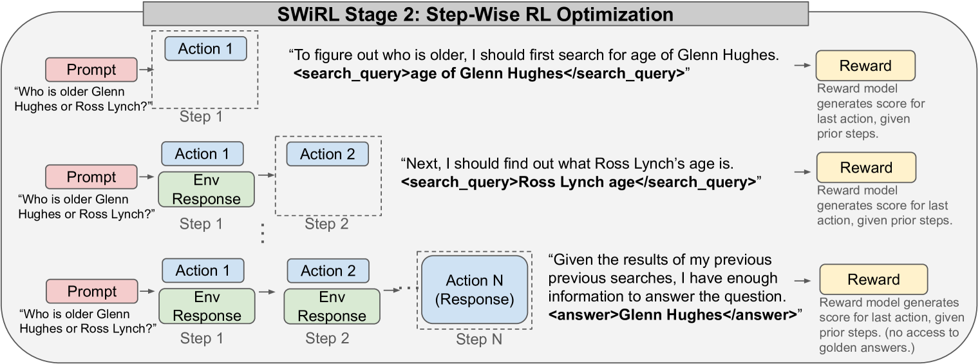Image resolution: width=980 pixels, height=364 pixels.
Task: Click the bottom-row Action 1 box
Action: point(202,271)
